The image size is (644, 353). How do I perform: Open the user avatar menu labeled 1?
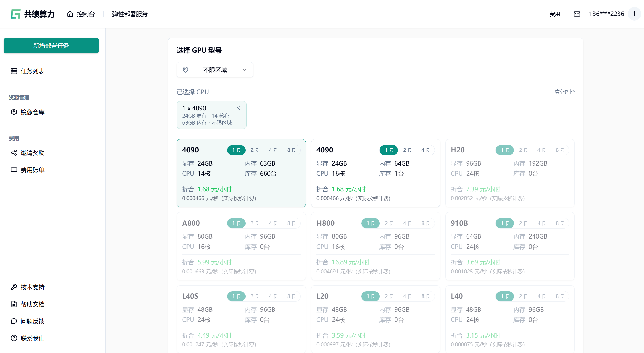tap(634, 14)
